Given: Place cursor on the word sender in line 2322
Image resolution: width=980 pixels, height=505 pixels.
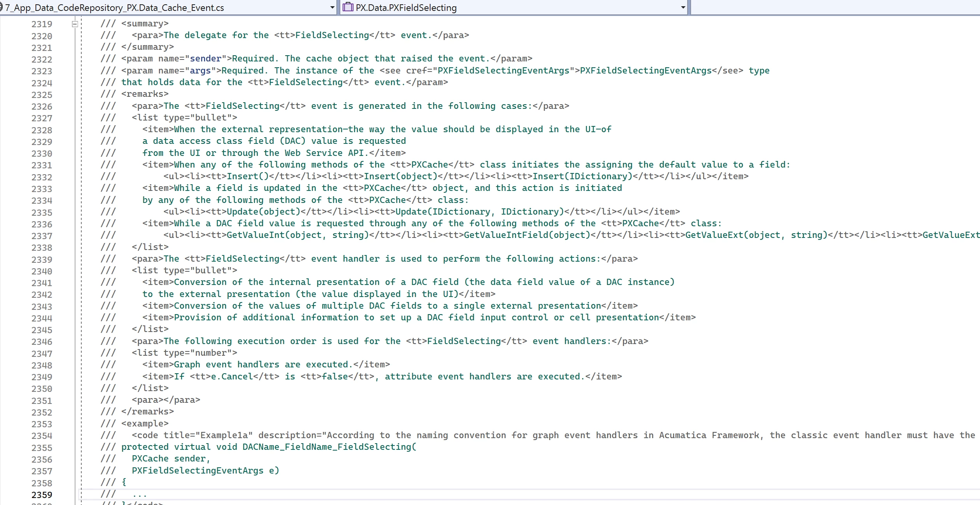Looking at the screenshot, I should tap(205, 59).
